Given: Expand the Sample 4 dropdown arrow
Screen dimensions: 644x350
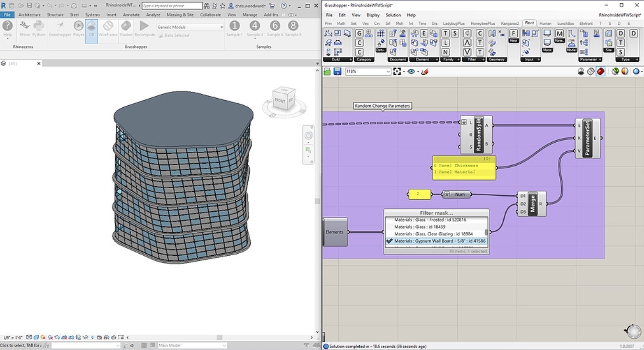Looking at the screenshot, I should click(x=255, y=39).
